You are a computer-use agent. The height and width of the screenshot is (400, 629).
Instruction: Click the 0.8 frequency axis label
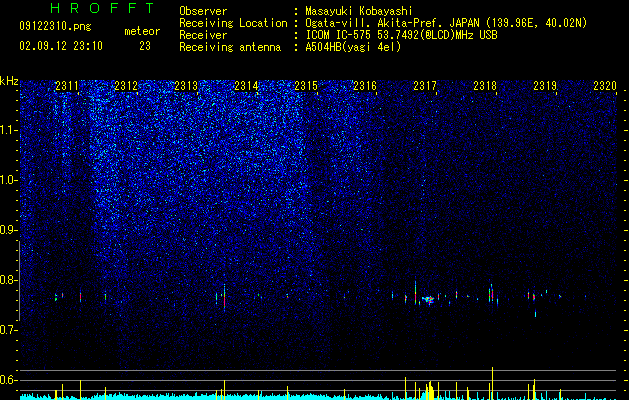point(9,280)
